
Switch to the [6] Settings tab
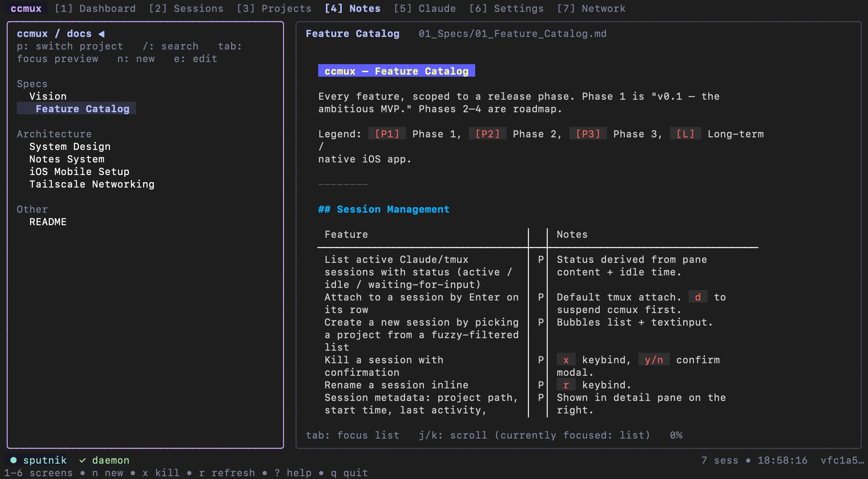point(507,8)
